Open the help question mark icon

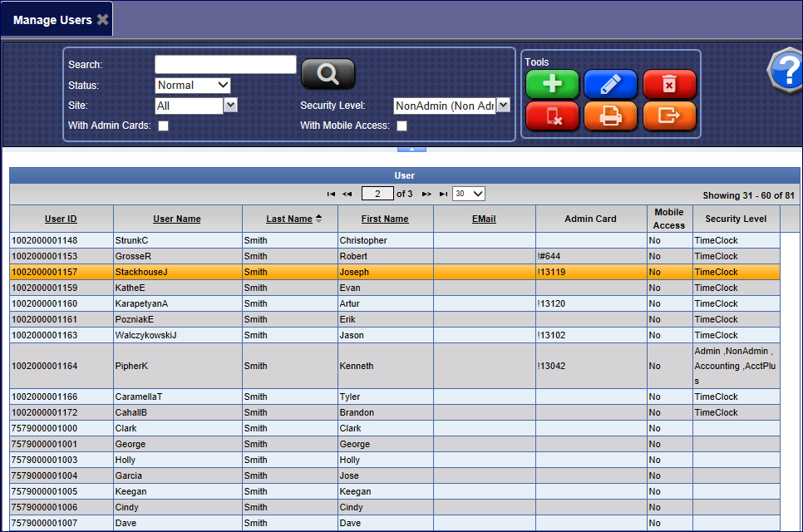(x=786, y=71)
